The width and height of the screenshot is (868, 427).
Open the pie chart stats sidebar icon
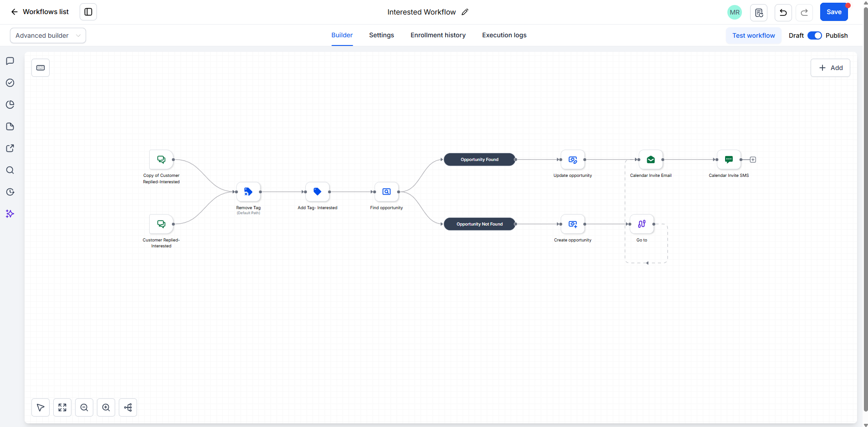click(x=10, y=105)
